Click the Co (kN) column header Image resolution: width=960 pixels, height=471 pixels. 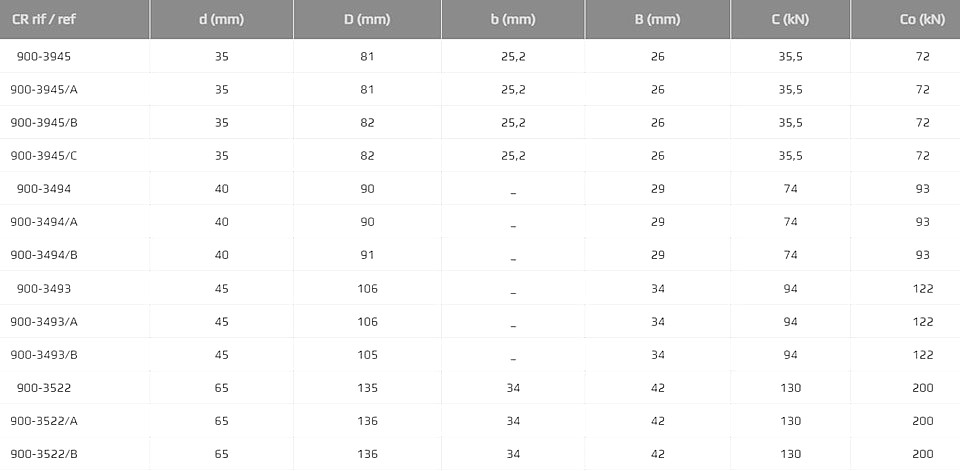point(923,19)
